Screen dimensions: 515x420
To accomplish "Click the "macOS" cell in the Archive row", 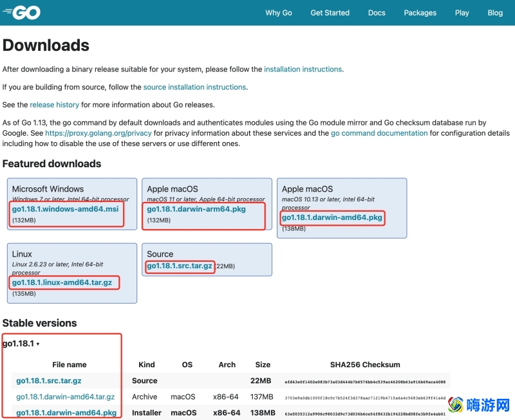I will 183,397.
